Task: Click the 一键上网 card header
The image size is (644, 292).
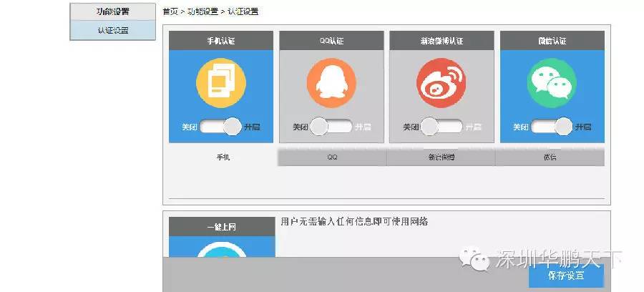Action: point(222,227)
